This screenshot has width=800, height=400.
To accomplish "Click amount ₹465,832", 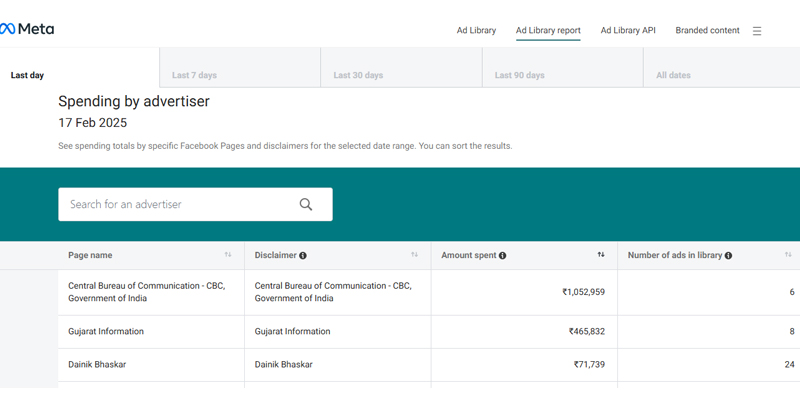I will pyautogui.click(x=587, y=332).
